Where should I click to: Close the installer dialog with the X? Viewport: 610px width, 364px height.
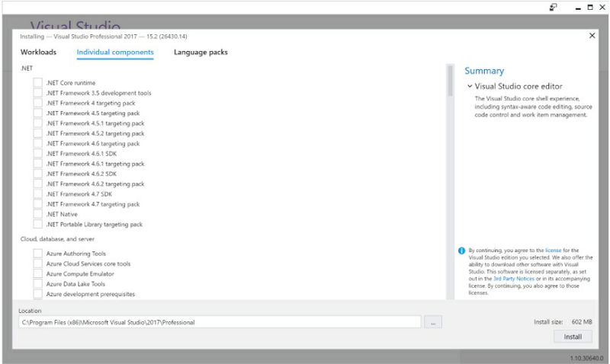pos(592,36)
